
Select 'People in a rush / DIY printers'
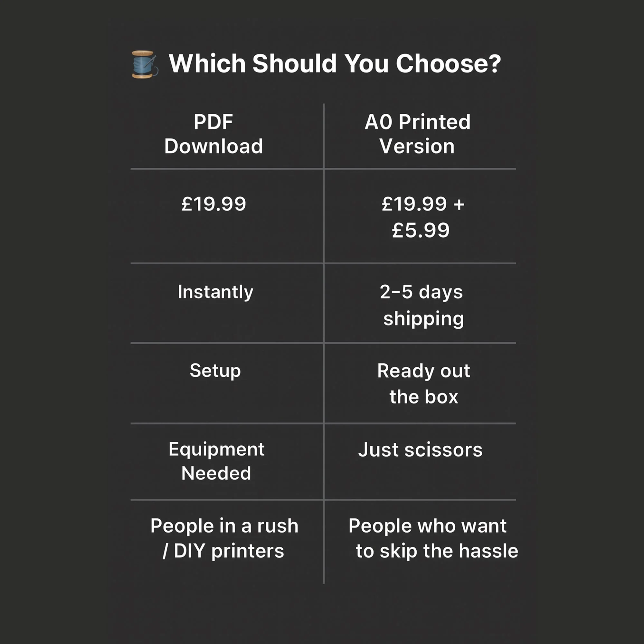click(224, 538)
